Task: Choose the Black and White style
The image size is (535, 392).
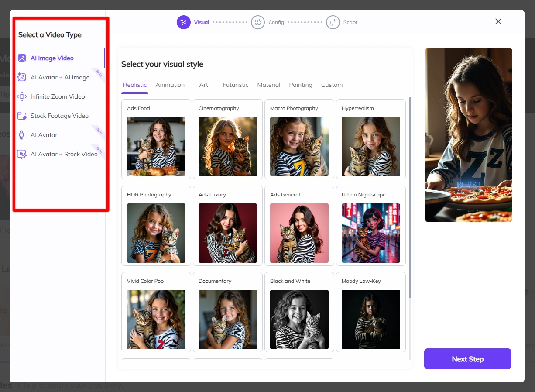Action: click(x=299, y=312)
